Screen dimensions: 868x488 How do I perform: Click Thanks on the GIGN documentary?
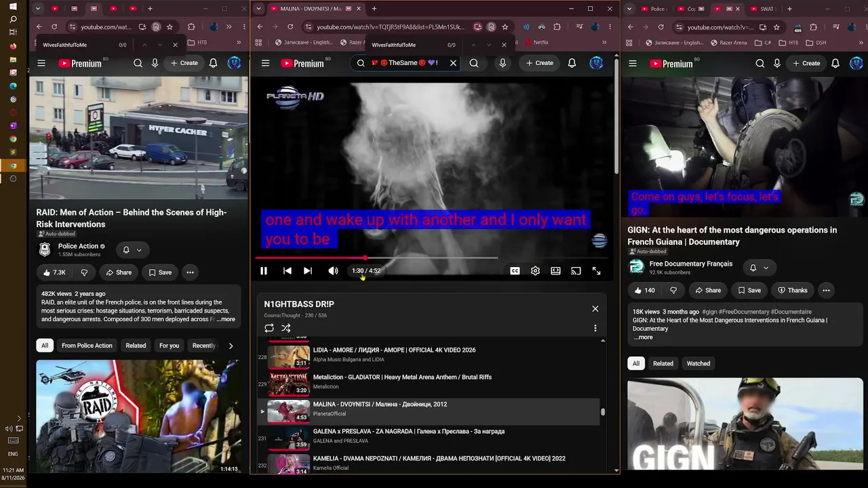(x=791, y=290)
